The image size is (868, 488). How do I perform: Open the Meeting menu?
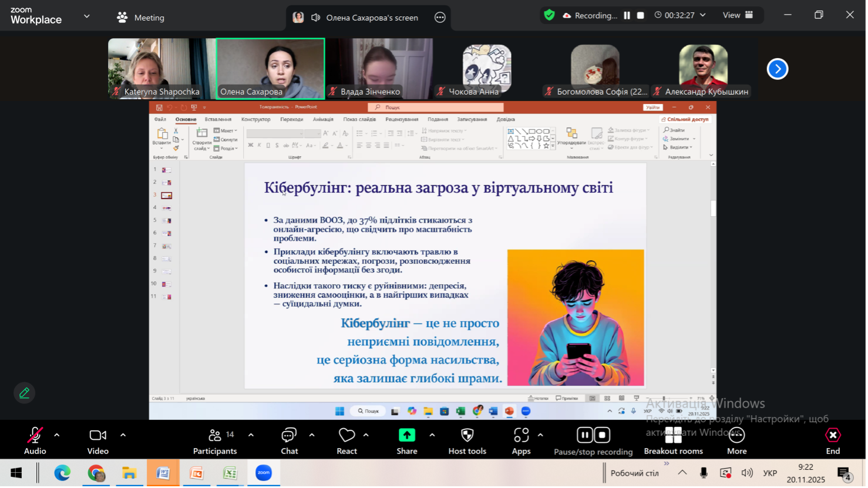(x=141, y=18)
